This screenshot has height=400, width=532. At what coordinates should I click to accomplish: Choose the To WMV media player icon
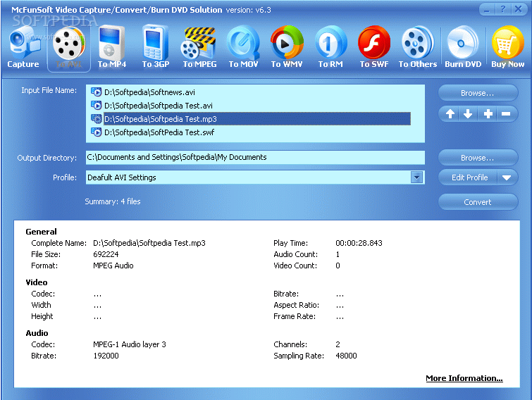point(287,47)
